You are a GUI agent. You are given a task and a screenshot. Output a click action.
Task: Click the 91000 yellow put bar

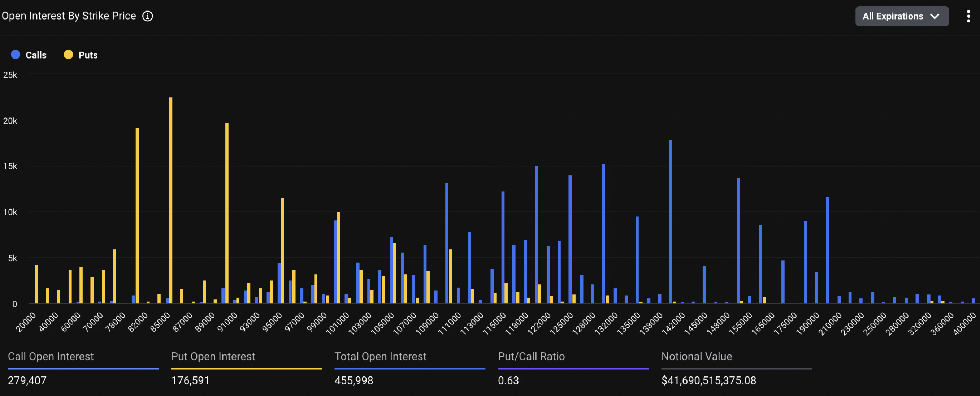click(x=227, y=213)
